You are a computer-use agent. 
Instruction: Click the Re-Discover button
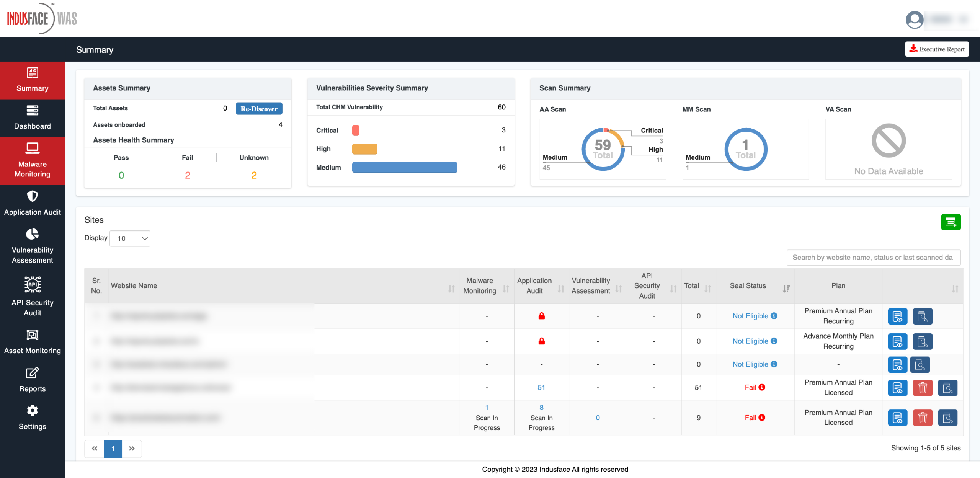259,109
